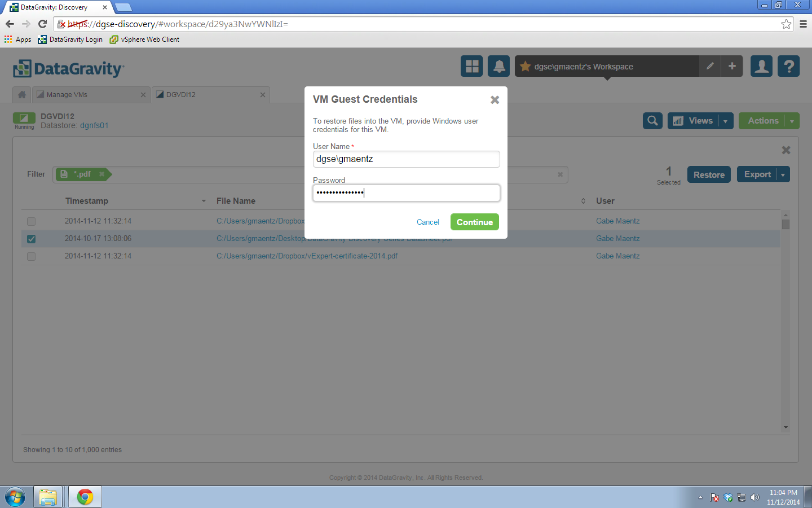Click the scrollbar down arrow

(785, 427)
